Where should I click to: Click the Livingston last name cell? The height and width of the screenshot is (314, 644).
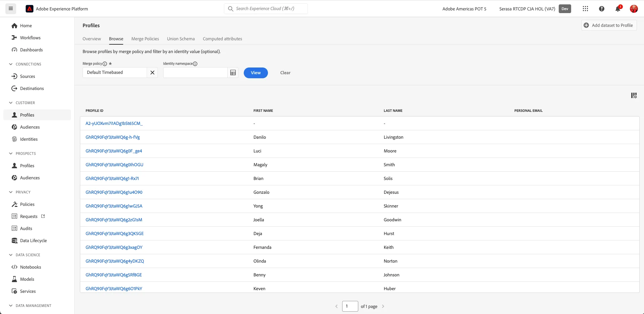click(394, 137)
